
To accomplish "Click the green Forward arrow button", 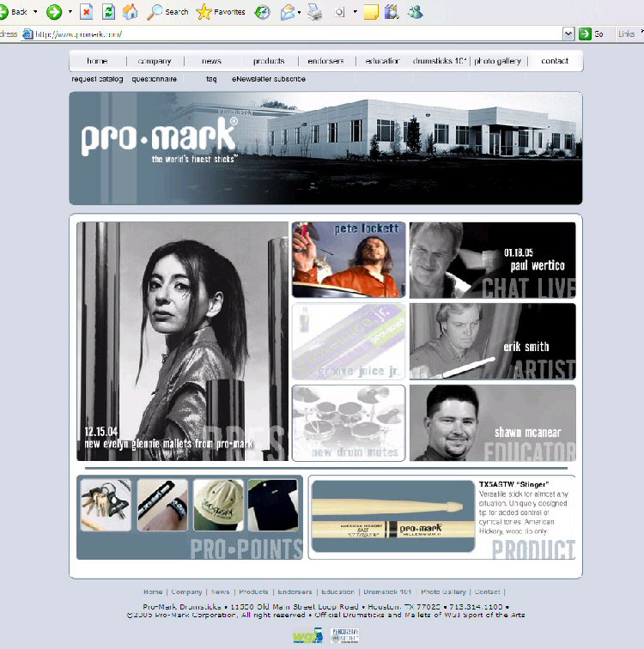I will (x=54, y=12).
